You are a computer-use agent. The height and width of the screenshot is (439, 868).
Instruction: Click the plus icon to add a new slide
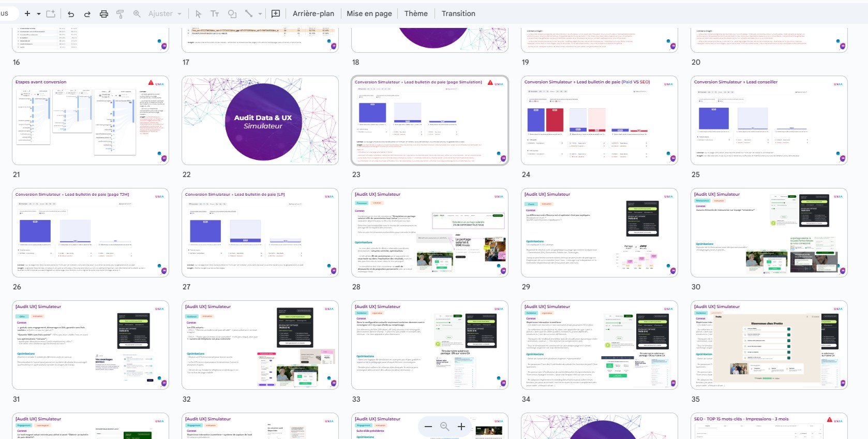(27, 13)
